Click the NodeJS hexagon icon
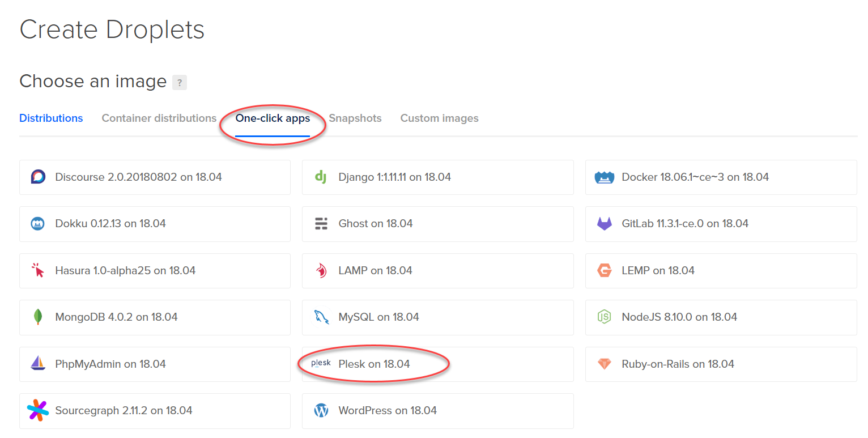This screenshot has height=438, width=868. (x=605, y=317)
